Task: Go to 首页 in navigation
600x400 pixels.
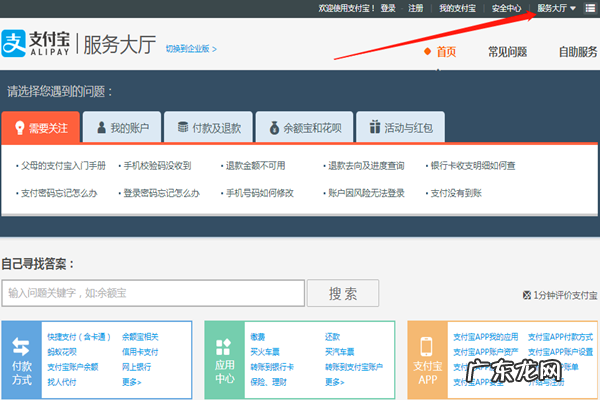Action: 446,52
